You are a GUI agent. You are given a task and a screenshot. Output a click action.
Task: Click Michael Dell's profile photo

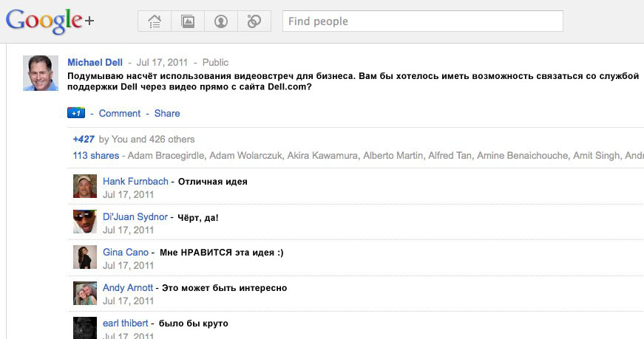click(40, 73)
